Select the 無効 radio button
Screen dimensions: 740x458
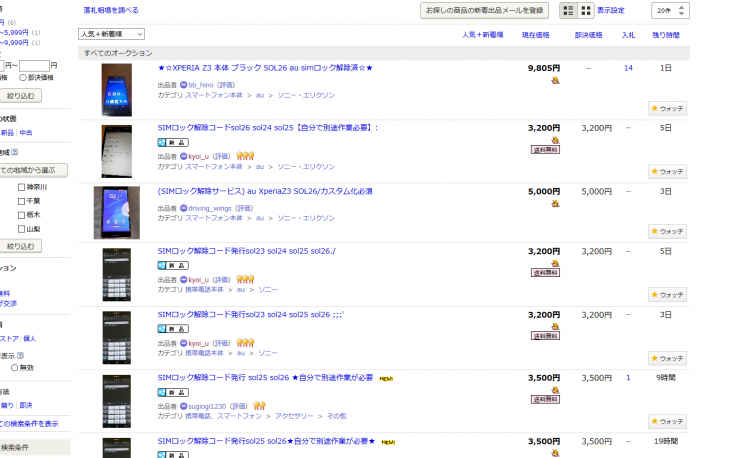(x=15, y=367)
